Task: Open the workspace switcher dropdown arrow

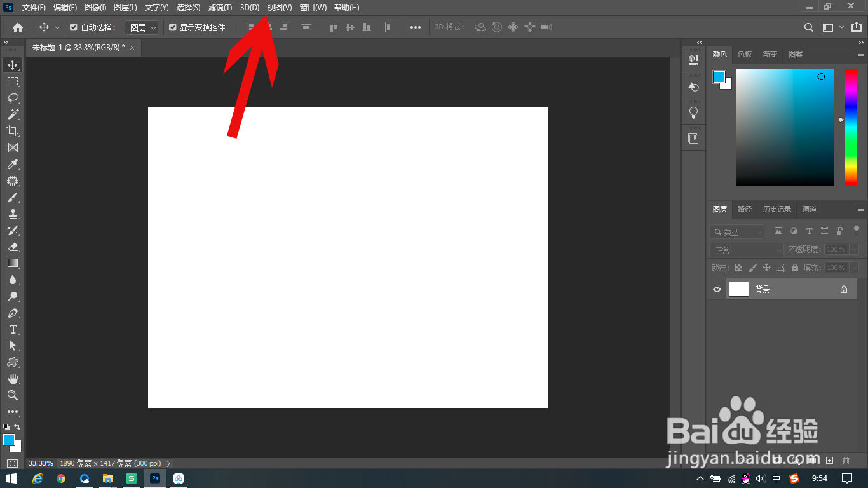Action: 841,27
